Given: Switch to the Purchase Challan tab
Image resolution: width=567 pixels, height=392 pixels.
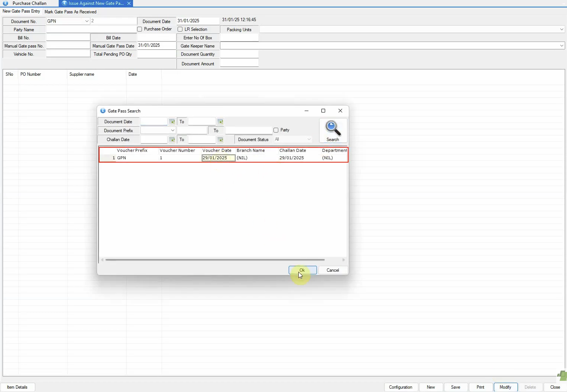Looking at the screenshot, I should pyautogui.click(x=29, y=3).
